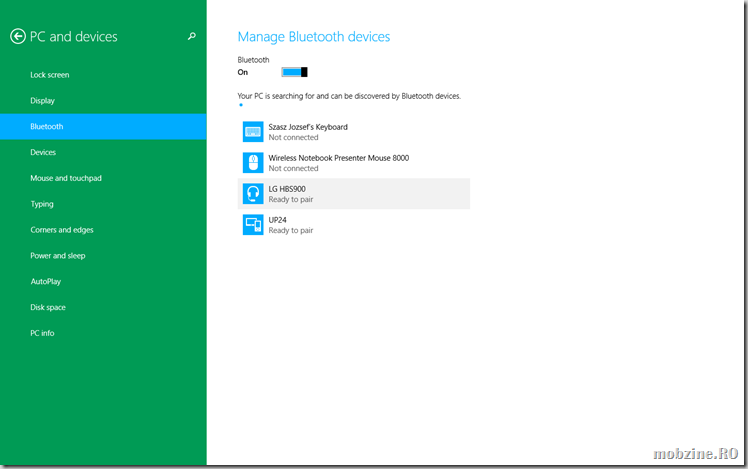748x469 pixels.
Task: Open PC info page
Action: tap(42, 333)
